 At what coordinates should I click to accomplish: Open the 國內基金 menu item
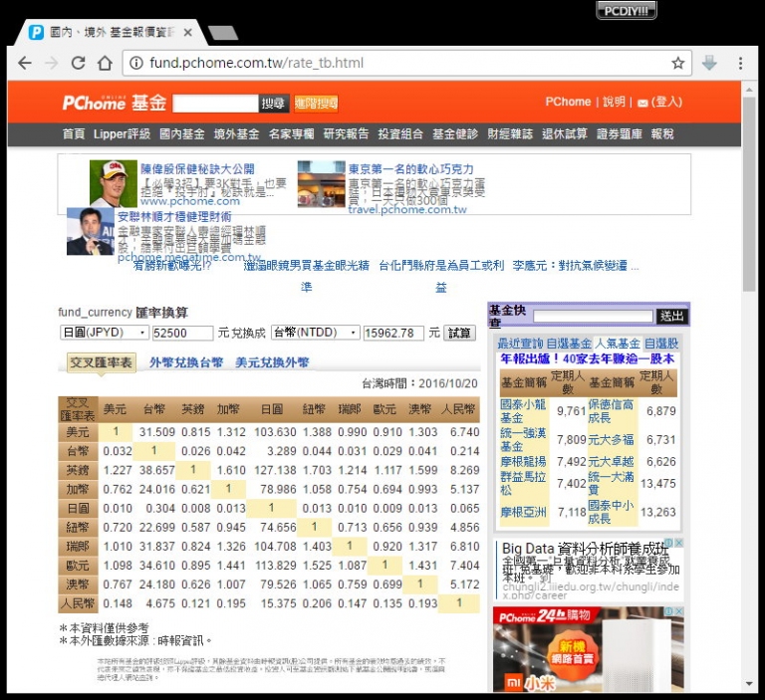[x=182, y=134]
